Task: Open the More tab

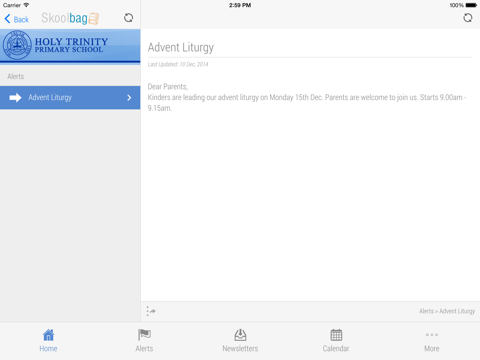Action: [432, 340]
